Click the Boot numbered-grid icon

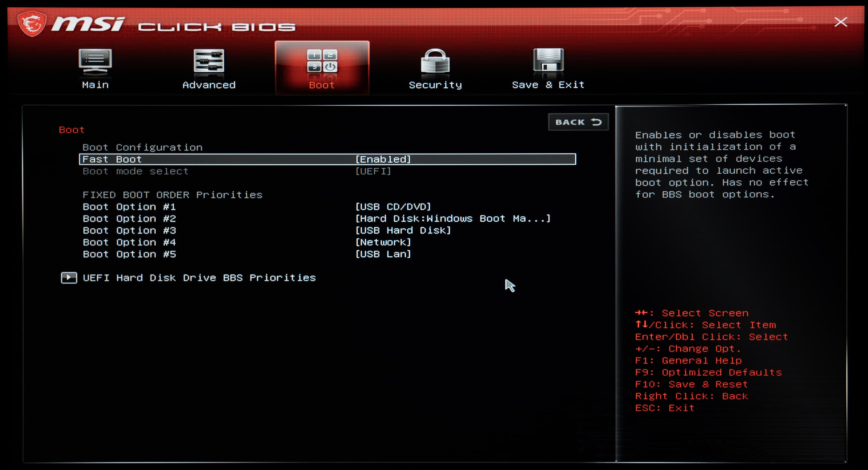(322, 61)
